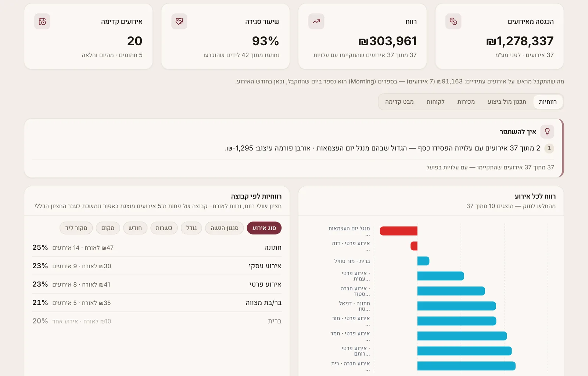Click the handshake icon on closing rate card
Screen dimensions: 588x376
[x=179, y=22]
